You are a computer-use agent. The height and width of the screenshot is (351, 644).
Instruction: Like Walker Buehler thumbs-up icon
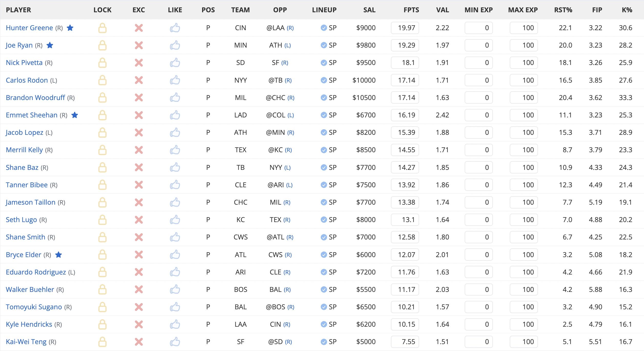click(x=175, y=289)
